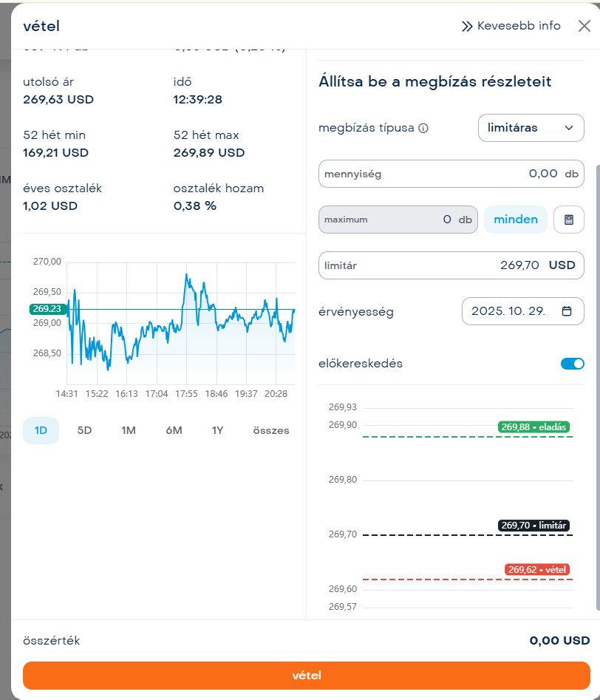This screenshot has width=600, height=700.
Task: Switch chart to 1M range
Action: click(x=129, y=430)
